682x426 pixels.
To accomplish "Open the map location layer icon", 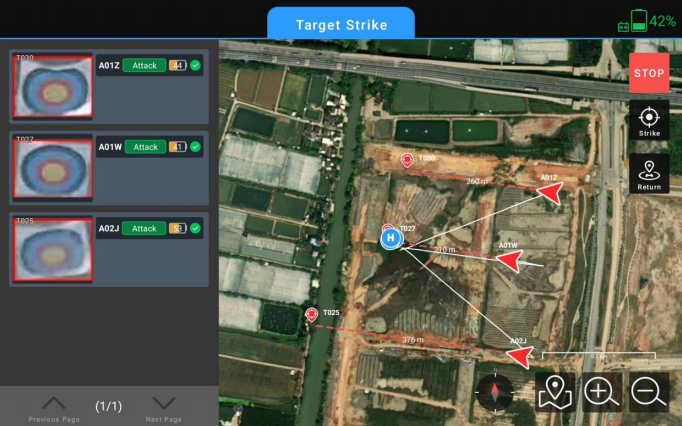I will 554,392.
